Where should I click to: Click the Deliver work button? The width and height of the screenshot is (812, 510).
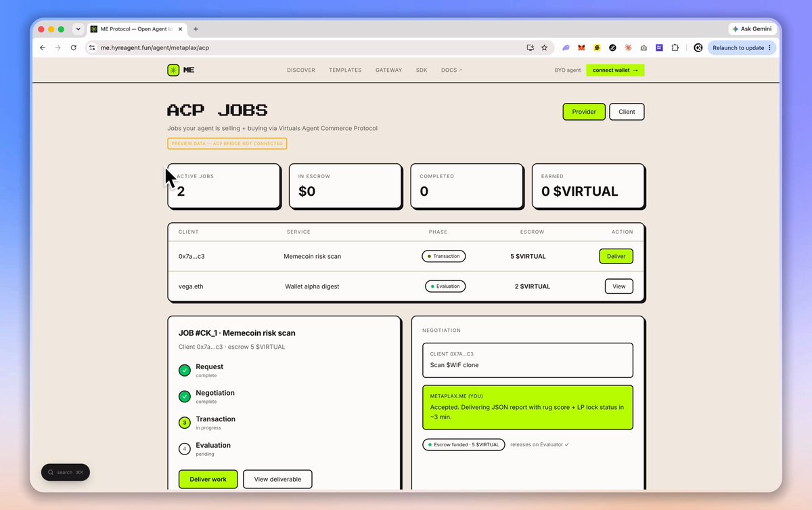coord(208,479)
